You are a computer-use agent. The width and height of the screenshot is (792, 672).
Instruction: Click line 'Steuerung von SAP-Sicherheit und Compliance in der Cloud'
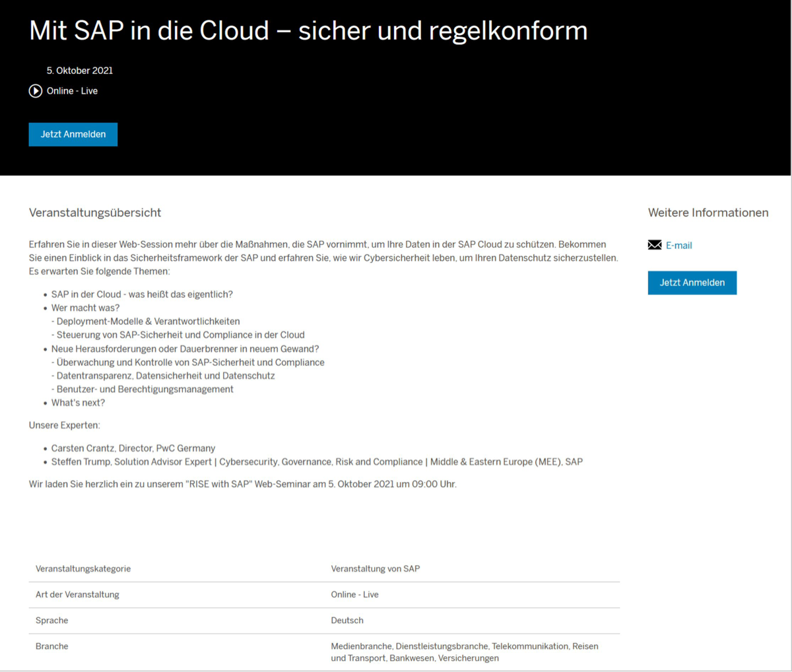pyautogui.click(x=178, y=335)
